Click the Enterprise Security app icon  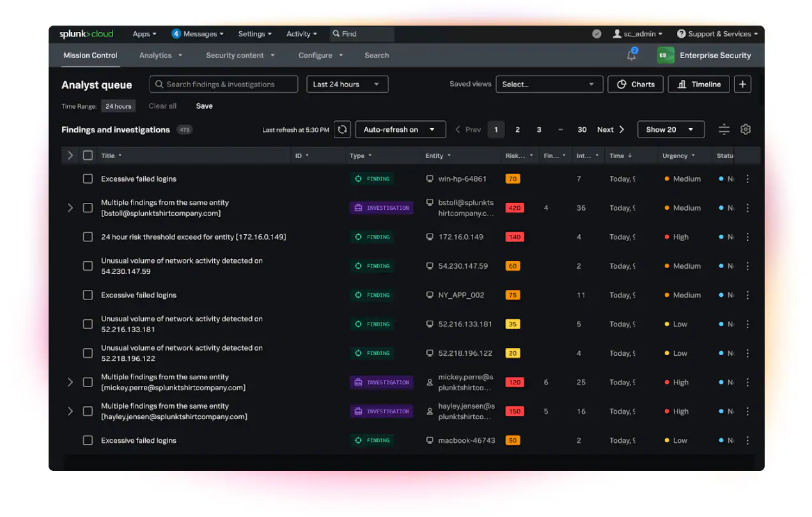[x=666, y=56]
